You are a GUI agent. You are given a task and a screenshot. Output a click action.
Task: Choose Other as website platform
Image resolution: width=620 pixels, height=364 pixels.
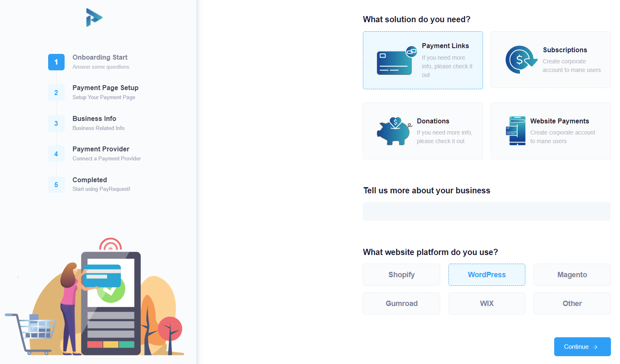pyautogui.click(x=572, y=304)
